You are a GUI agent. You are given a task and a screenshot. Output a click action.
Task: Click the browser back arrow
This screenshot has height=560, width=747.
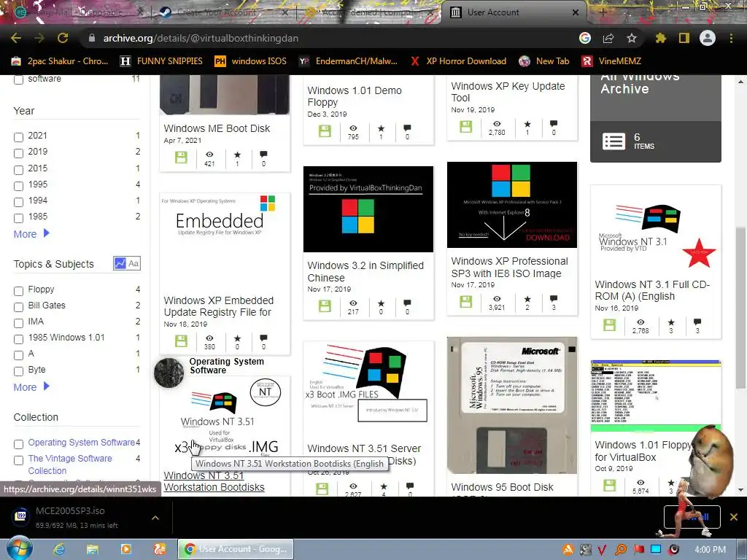point(16,38)
